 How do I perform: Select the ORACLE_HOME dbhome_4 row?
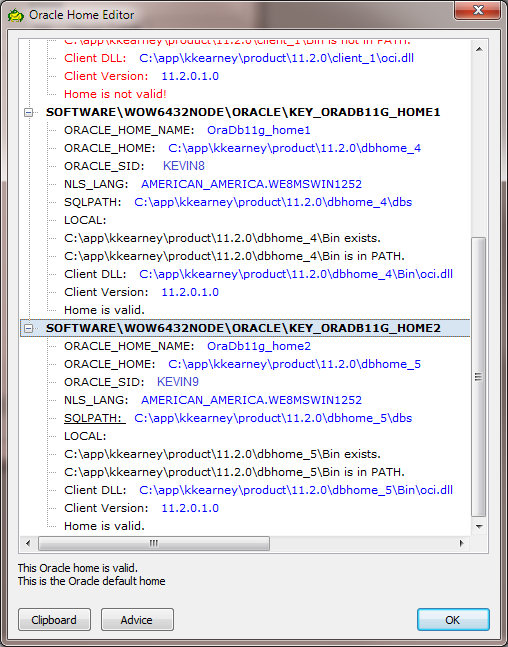click(242, 148)
